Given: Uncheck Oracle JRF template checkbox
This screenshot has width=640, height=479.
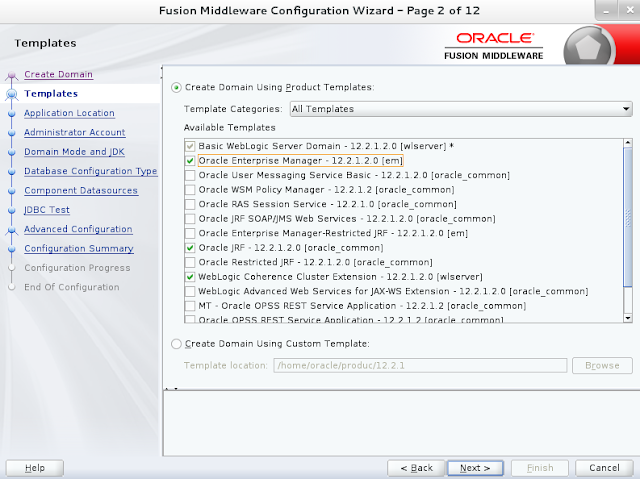Looking at the screenshot, I should click(x=190, y=248).
